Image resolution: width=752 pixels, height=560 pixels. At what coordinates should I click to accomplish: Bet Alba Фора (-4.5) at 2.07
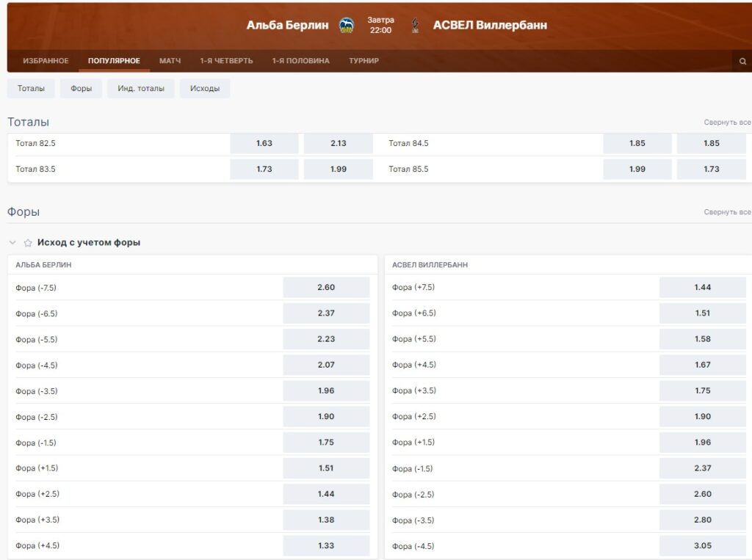326,365
